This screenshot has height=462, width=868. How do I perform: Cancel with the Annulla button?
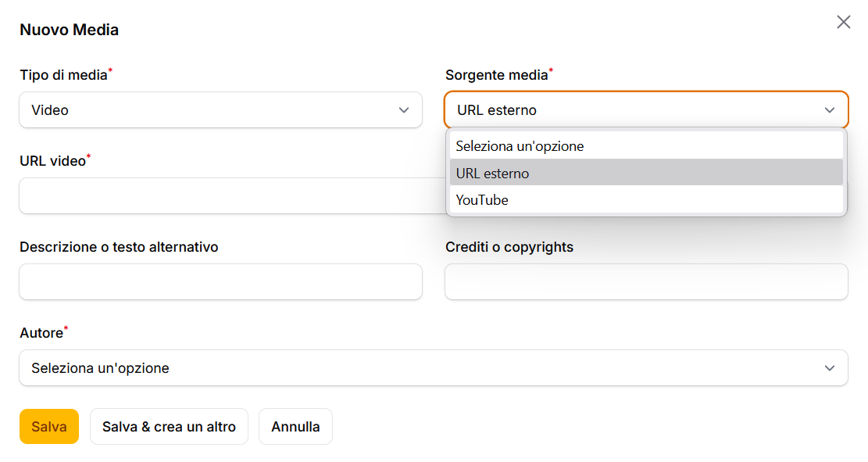[x=295, y=427]
